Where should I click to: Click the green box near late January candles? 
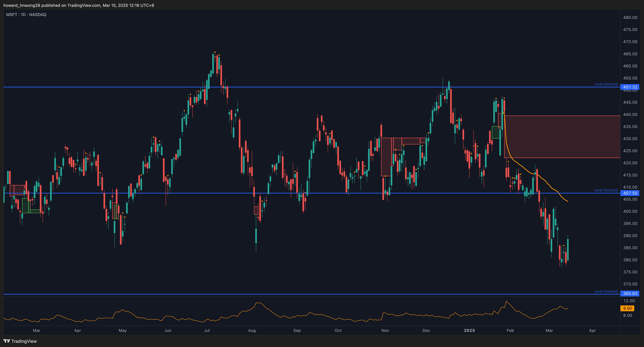click(x=496, y=132)
